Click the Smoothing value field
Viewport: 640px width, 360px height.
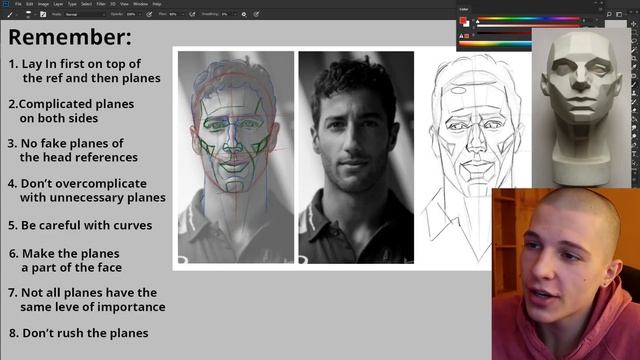coord(226,14)
